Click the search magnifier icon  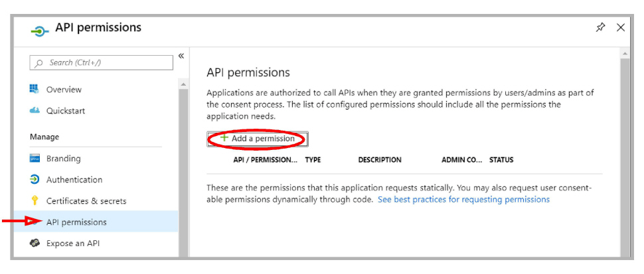click(40, 63)
